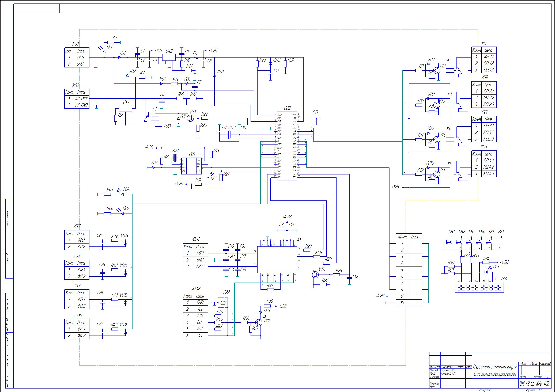Select the XS12 connector heading

196,289
